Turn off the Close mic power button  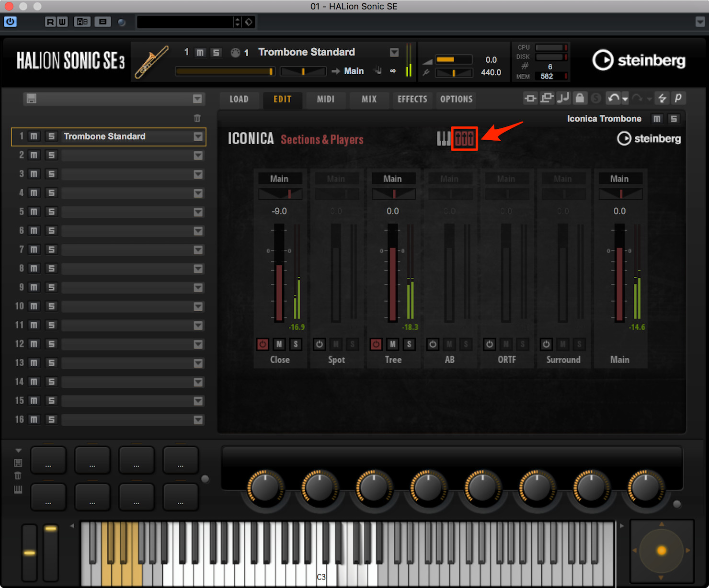coord(263,344)
